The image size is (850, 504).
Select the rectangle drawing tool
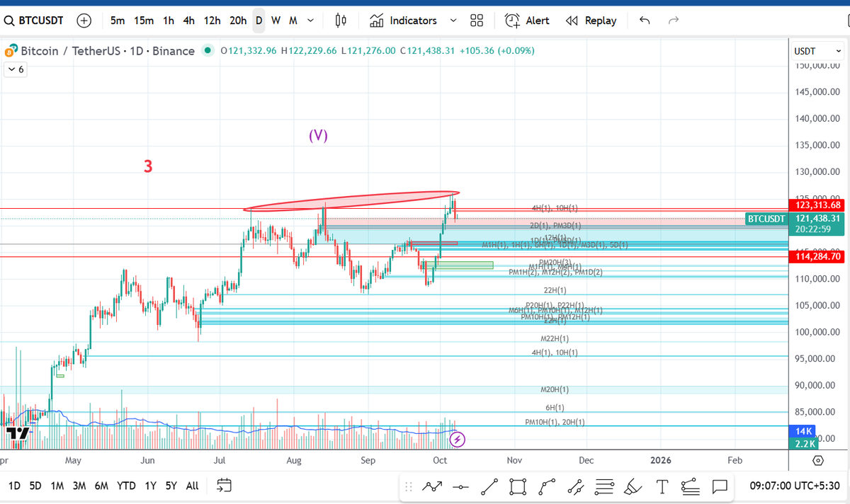518,487
